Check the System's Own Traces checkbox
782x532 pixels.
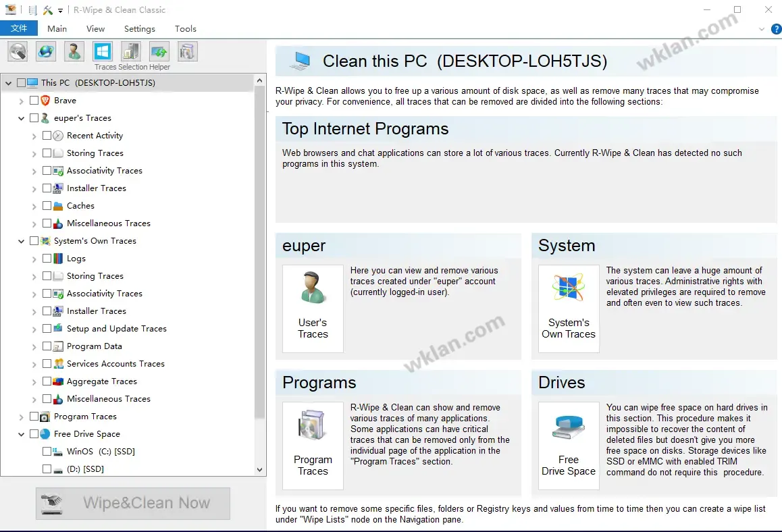tap(34, 241)
